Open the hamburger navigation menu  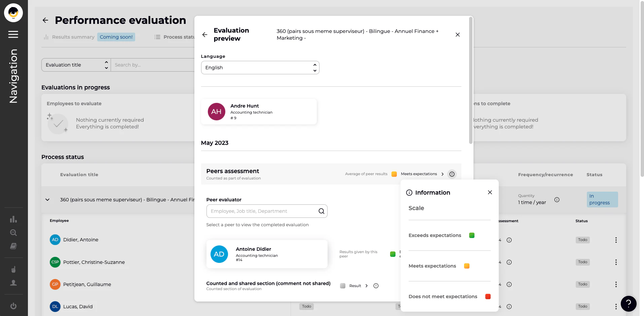pyautogui.click(x=13, y=34)
